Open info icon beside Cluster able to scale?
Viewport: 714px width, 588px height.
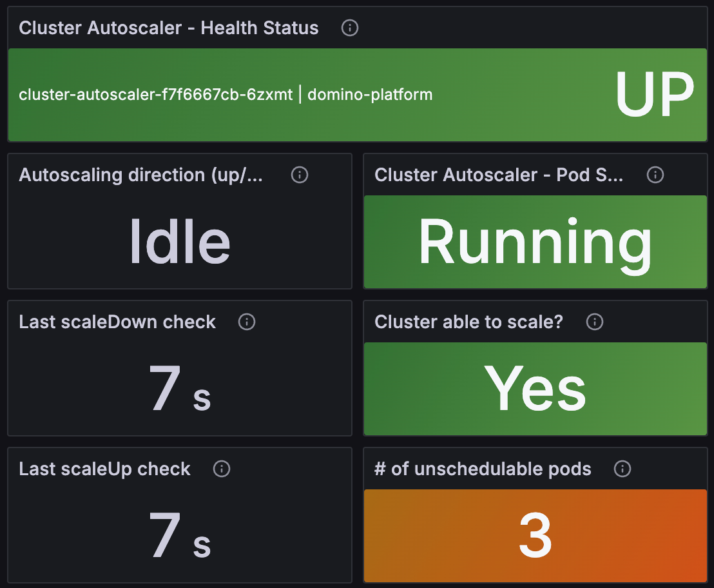tap(595, 322)
